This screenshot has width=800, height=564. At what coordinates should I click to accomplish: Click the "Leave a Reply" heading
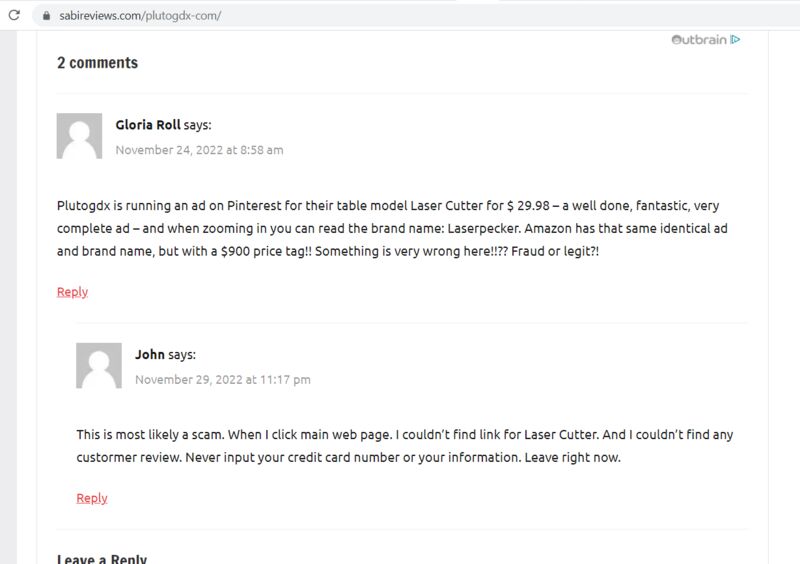coord(102,558)
